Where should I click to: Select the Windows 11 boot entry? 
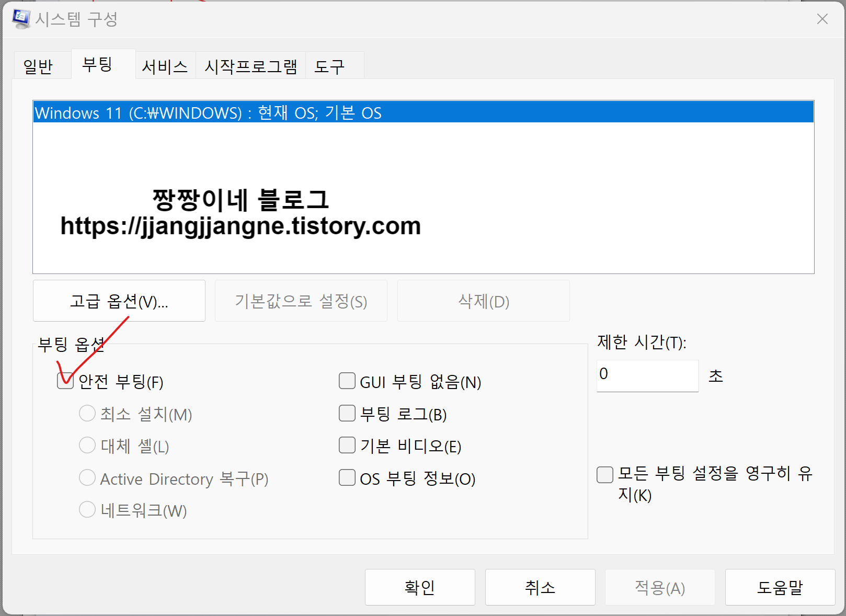[x=423, y=112]
